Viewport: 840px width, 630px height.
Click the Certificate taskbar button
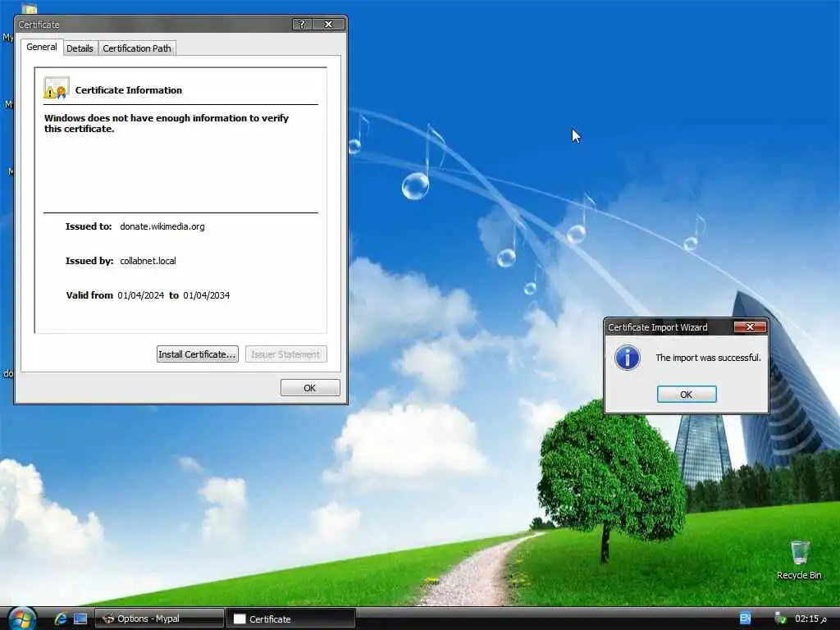pos(291,619)
